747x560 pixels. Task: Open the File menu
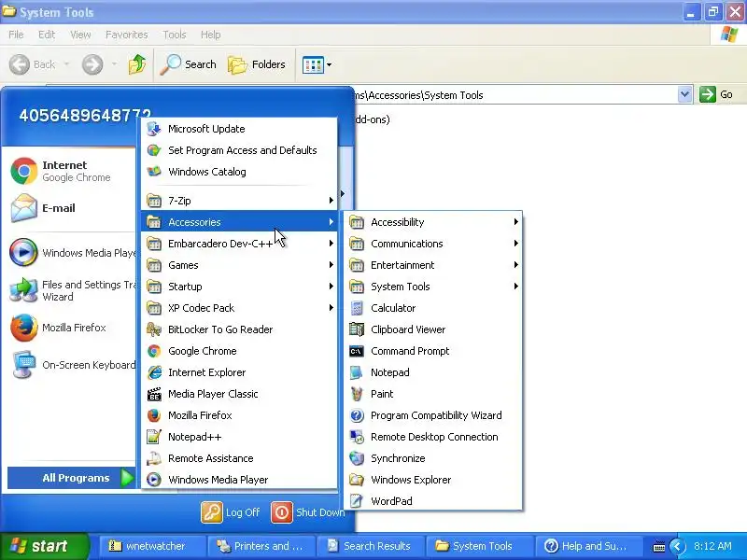coord(16,35)
